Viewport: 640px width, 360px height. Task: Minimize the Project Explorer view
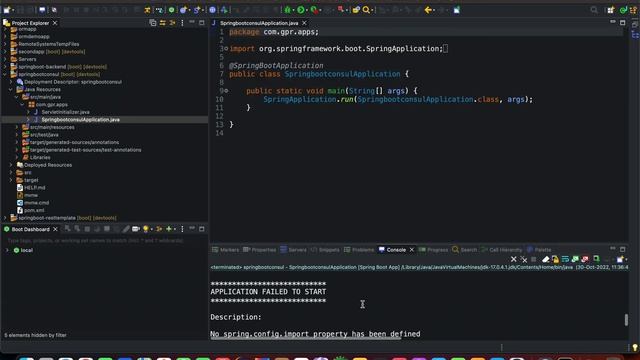[x=192, y=23]
